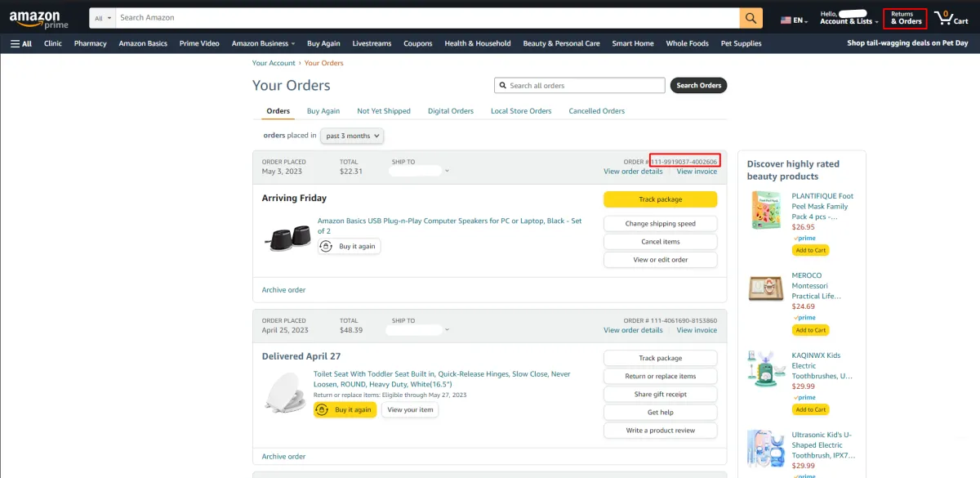
Task: Add PLANTIFIQUE Foot Peel Mask to cart
Action: (x=810, y=250)
